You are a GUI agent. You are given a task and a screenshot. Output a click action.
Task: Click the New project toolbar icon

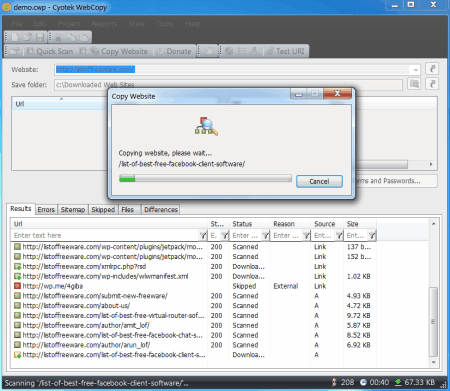[x=15, y=37]
